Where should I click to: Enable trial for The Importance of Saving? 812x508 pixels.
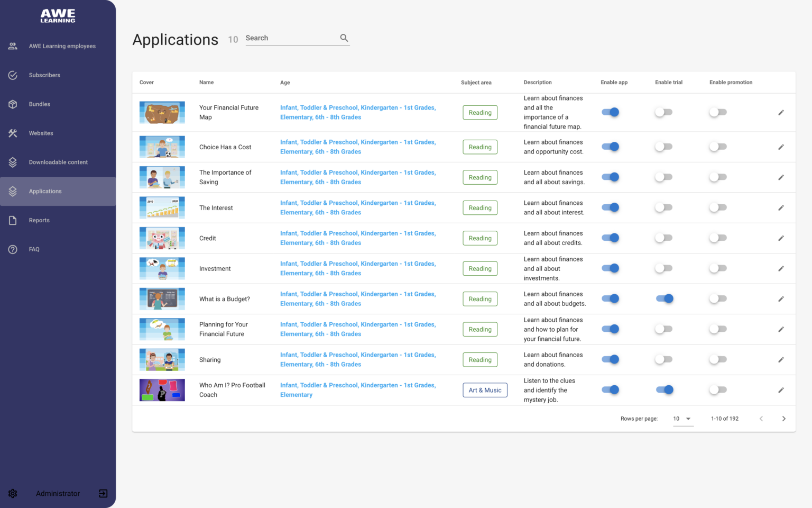(x=663, y=177)
